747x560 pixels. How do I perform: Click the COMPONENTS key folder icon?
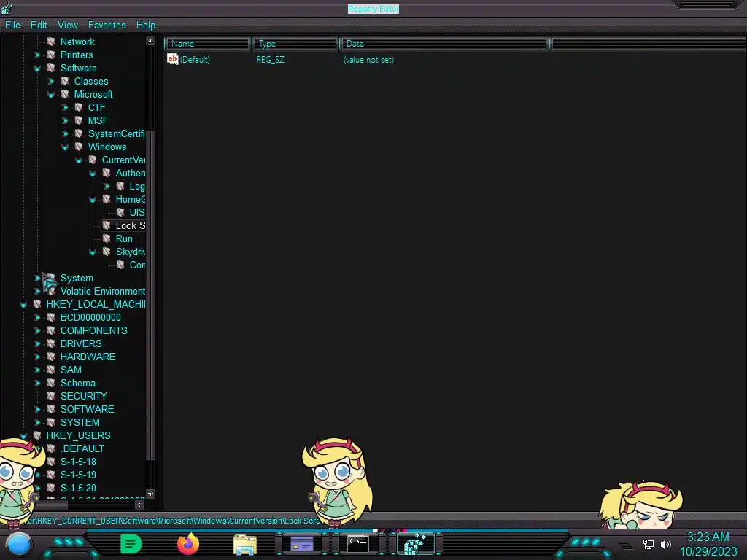51,330
